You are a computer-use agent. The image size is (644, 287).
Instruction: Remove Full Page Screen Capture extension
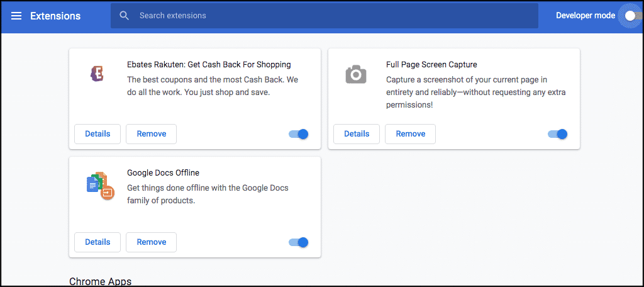click(x=410, y=134)
